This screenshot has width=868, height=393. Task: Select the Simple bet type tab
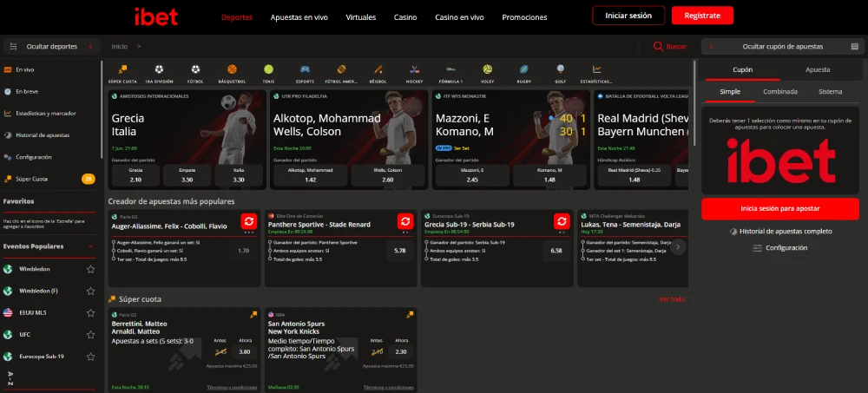(x=730, y=91)
